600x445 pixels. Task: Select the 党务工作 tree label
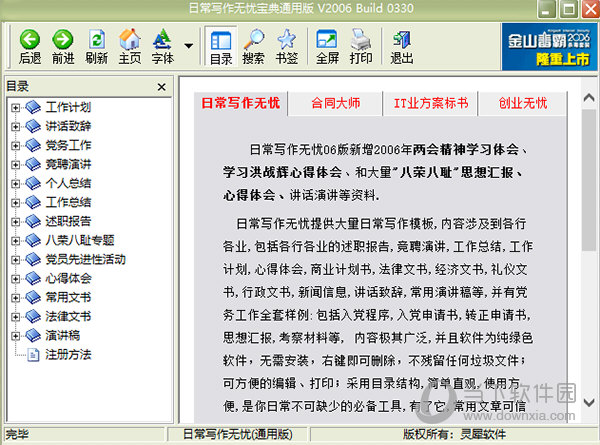(68, 145)
